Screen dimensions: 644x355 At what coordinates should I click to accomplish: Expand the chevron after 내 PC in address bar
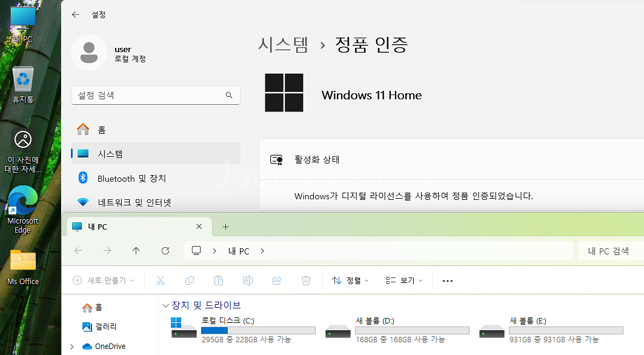262,251
